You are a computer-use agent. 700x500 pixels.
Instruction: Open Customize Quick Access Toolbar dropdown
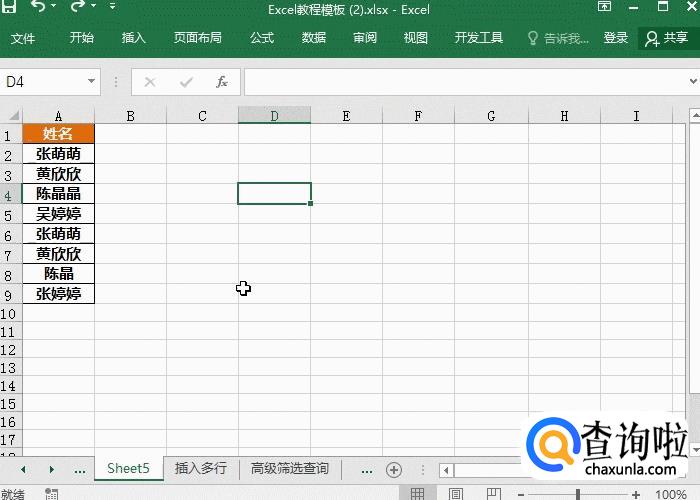pos(112,6)
